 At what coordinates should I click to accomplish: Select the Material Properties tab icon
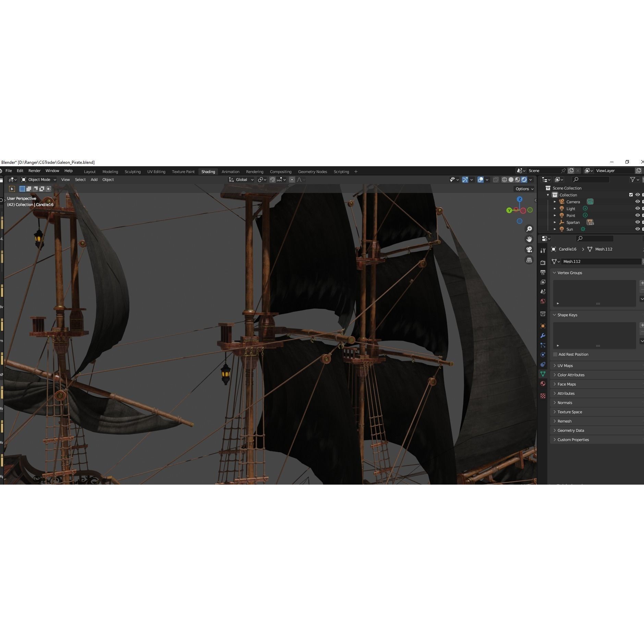tap(543, 384)
